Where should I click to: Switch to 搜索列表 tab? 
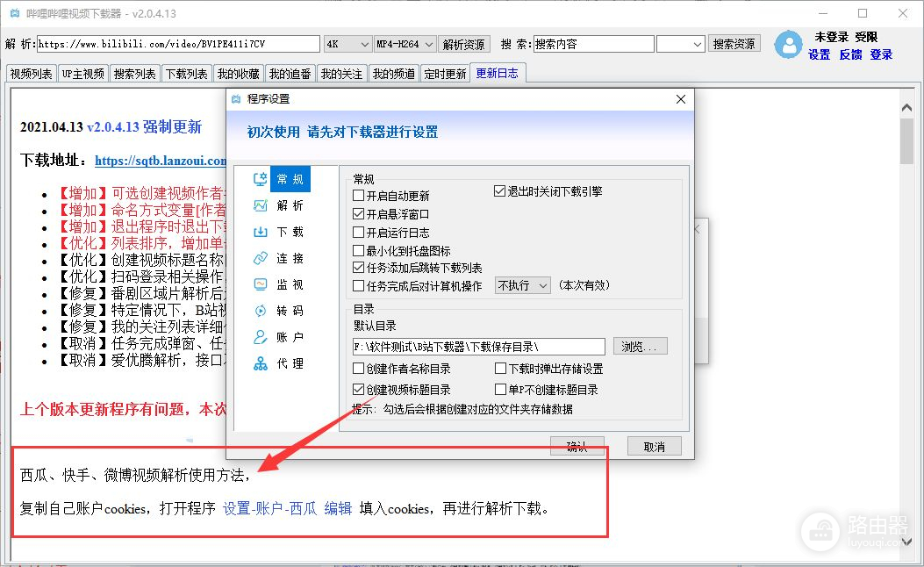[x=135, y=74]
